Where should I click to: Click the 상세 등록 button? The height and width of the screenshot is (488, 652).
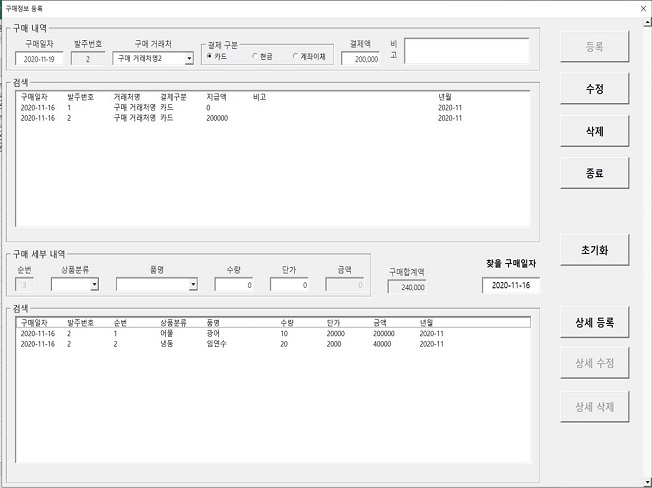coord(594,322)
